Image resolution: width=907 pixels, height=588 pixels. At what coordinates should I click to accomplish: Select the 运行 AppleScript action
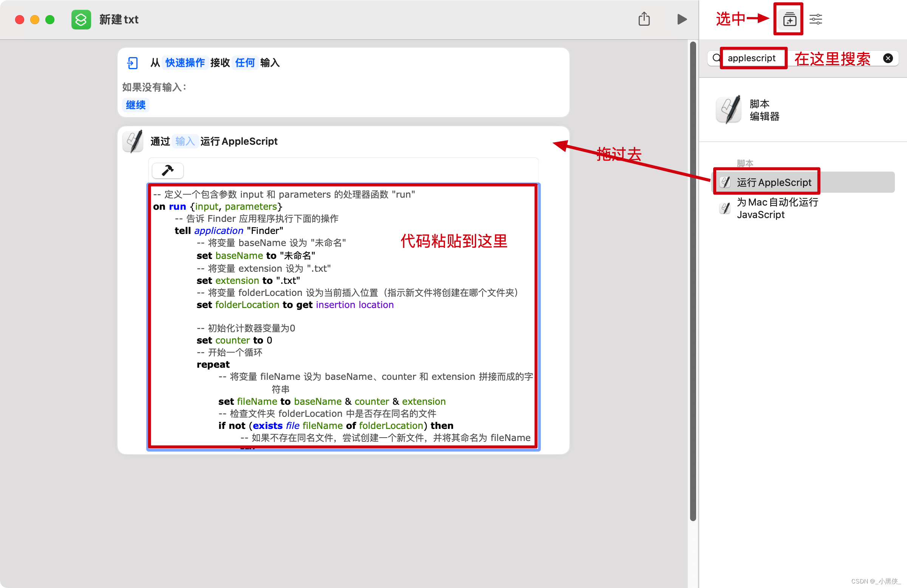pos(803,182)
